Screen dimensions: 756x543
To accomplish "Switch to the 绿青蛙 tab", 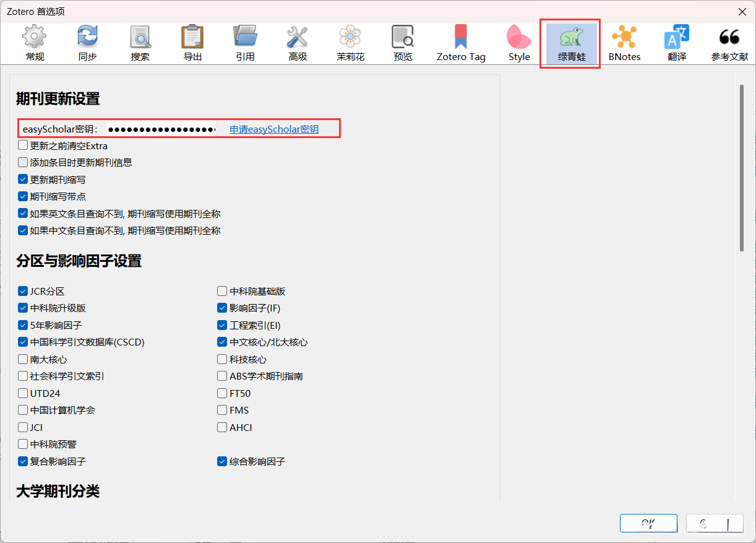I will pyautogui.click(x=570, y=42).
